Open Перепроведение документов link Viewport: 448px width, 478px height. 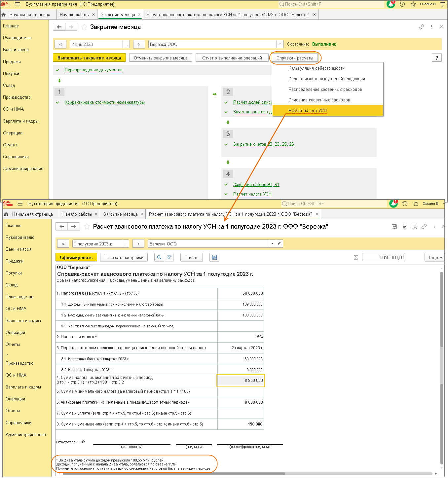coord(93,70)
